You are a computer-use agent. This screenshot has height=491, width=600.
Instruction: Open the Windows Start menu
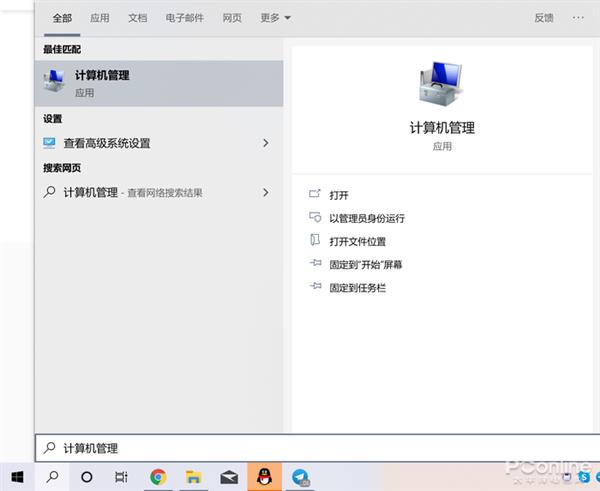click(x=17, y=477)
